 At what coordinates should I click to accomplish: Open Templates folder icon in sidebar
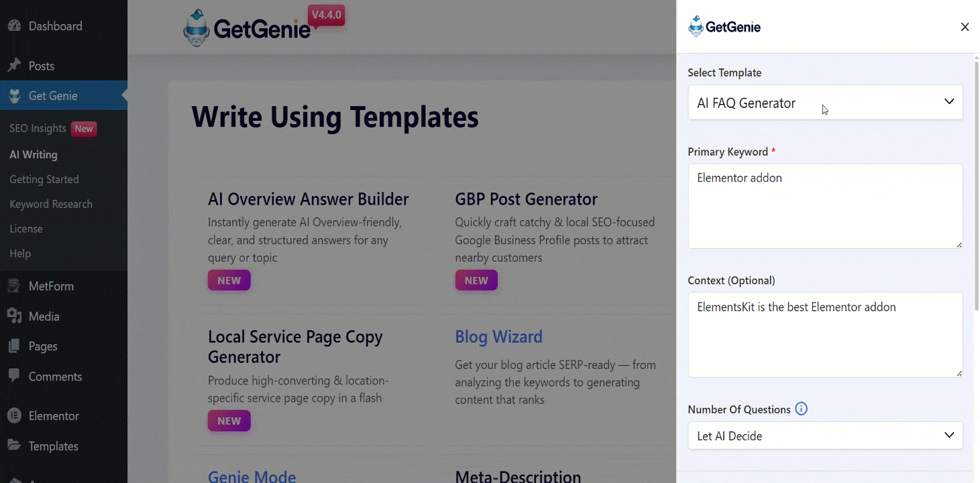click(13, 445)
